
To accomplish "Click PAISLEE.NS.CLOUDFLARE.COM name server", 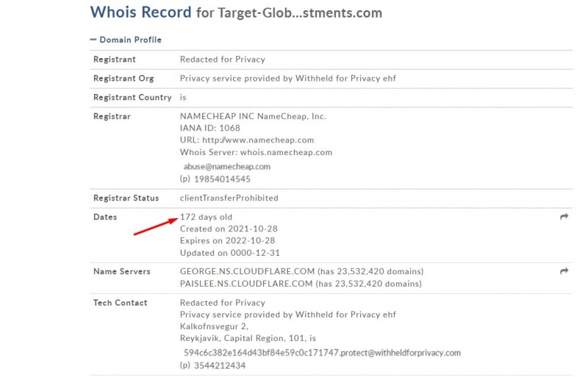I will pos(246,284).
